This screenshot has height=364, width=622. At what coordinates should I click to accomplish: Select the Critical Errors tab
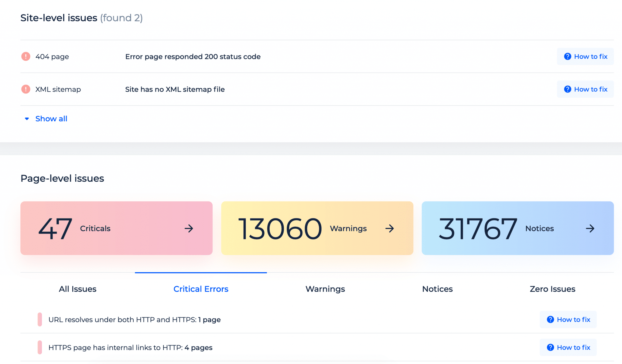point(201,289)
